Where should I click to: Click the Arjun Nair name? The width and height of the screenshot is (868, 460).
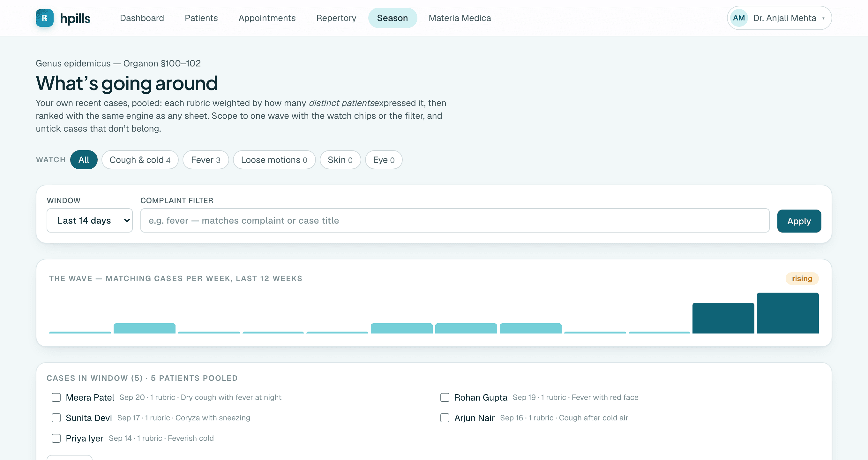(474, 418)
